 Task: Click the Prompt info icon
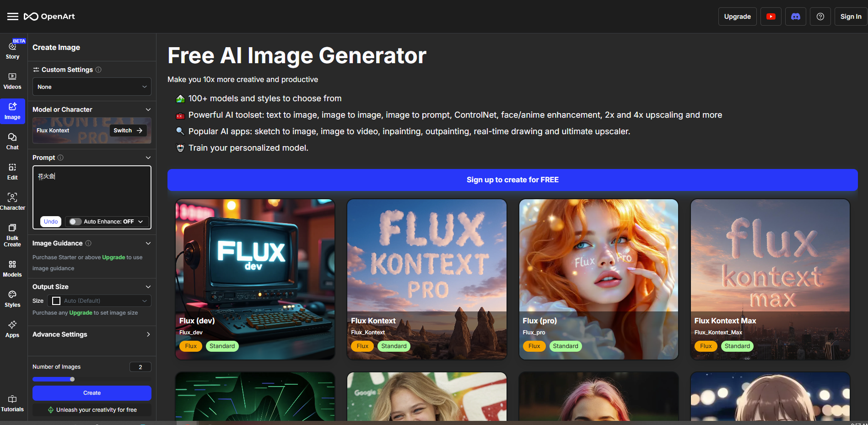[60, 158]
